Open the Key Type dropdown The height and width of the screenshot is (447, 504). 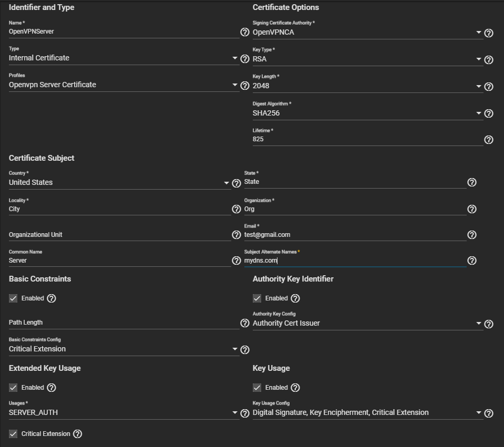(367, 59)
